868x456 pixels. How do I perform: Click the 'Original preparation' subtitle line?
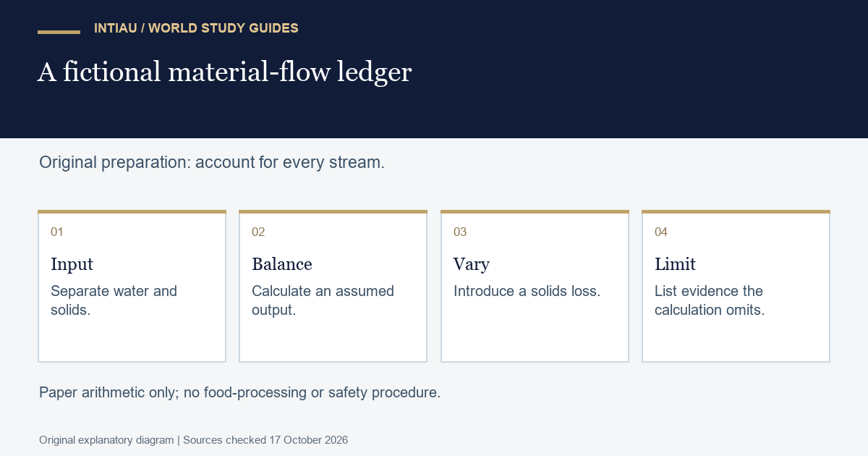[x=212, y=162]
